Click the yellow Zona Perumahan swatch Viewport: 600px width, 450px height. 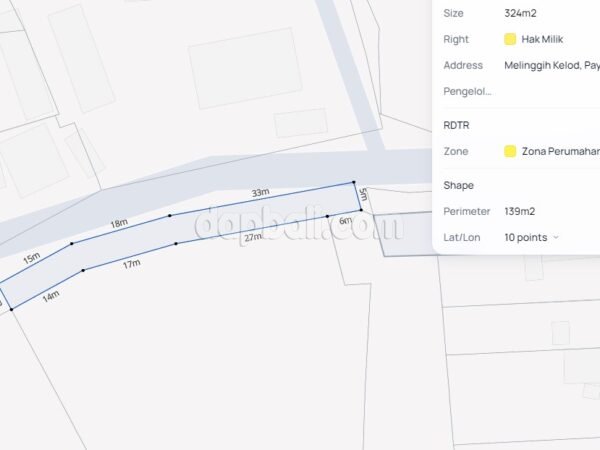[x=510, y=151]
